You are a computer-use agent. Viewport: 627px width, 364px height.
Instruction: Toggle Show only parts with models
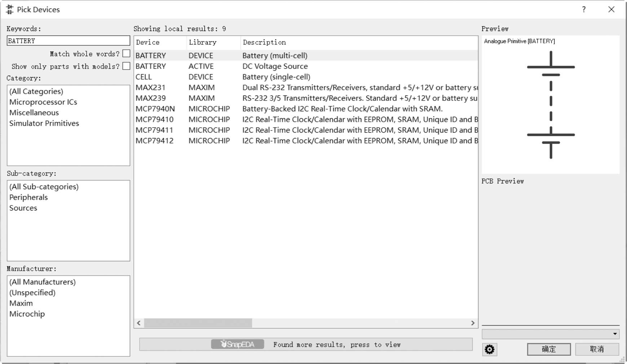[x=126, y=66]
